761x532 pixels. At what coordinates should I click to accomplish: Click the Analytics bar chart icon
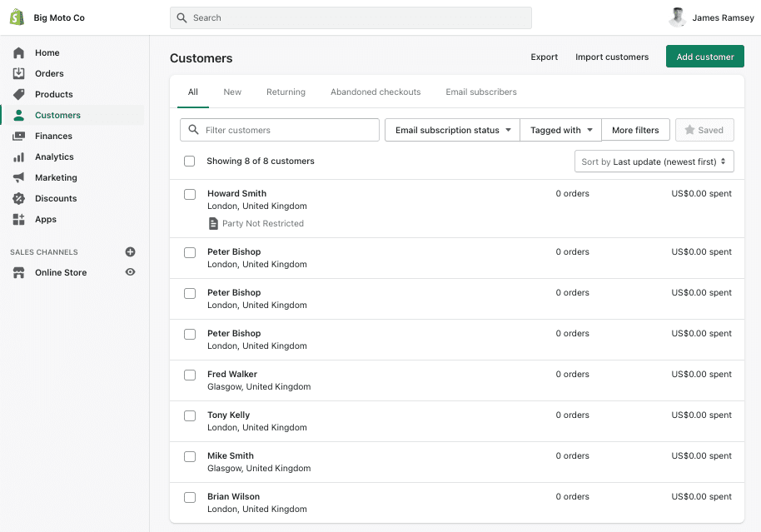(18, 157)
